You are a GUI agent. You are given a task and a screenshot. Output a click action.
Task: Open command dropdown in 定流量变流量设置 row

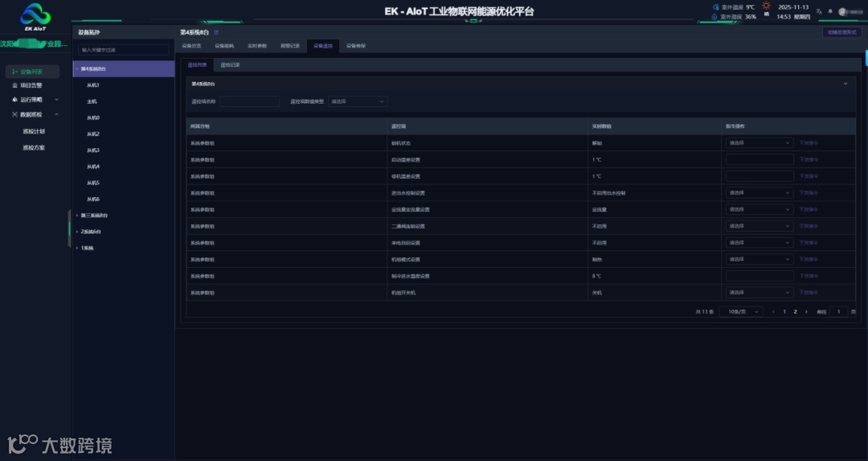tap(759, 209)
